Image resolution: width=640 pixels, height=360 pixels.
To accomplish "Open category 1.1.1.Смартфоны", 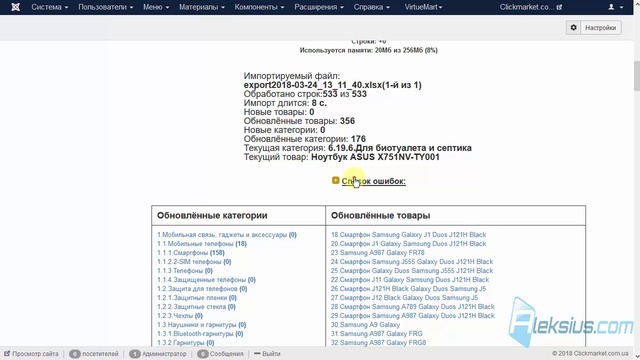I will (x=191, y=253).
